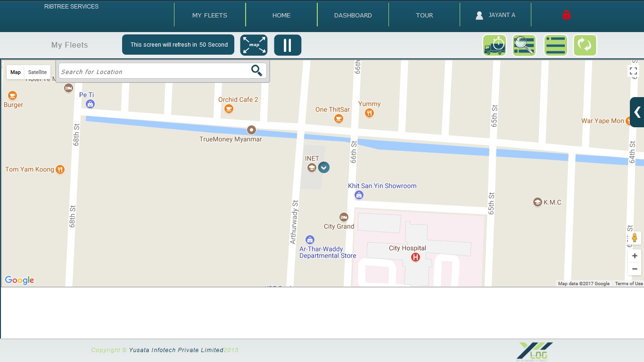Click the One ThitSar cafe marker
The height and width of the screenshot is (362, 644).
click(339, 118)
